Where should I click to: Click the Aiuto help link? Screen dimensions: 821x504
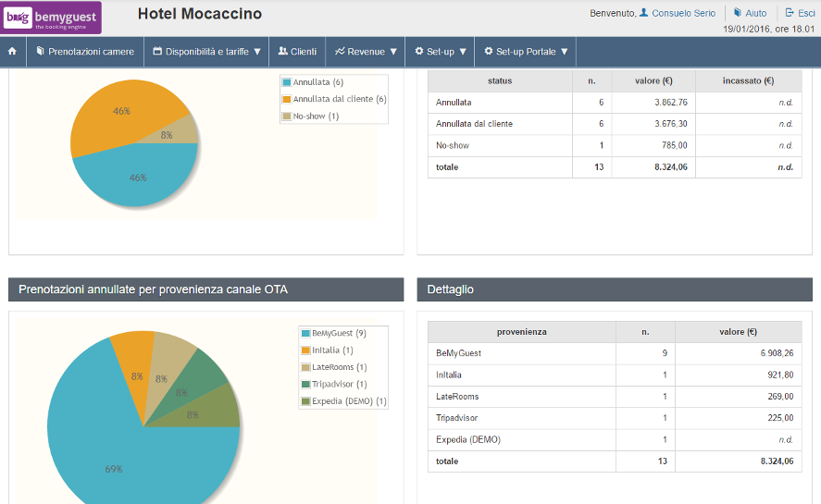(x=755, y=13)
